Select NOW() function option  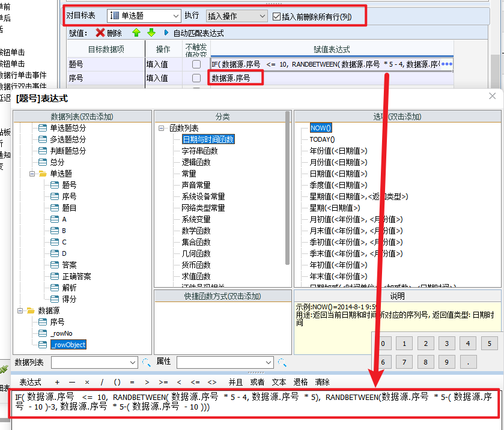[321, 128]
